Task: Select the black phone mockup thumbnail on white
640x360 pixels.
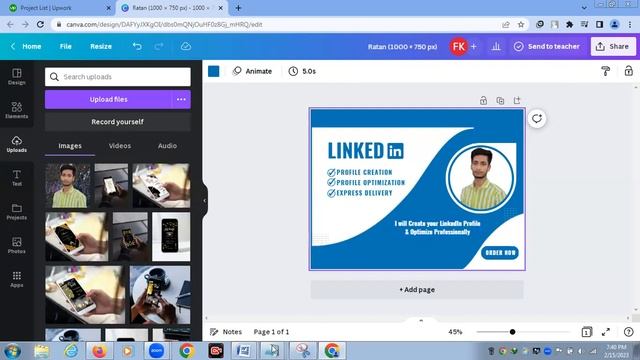Action: tap(171, 236)
